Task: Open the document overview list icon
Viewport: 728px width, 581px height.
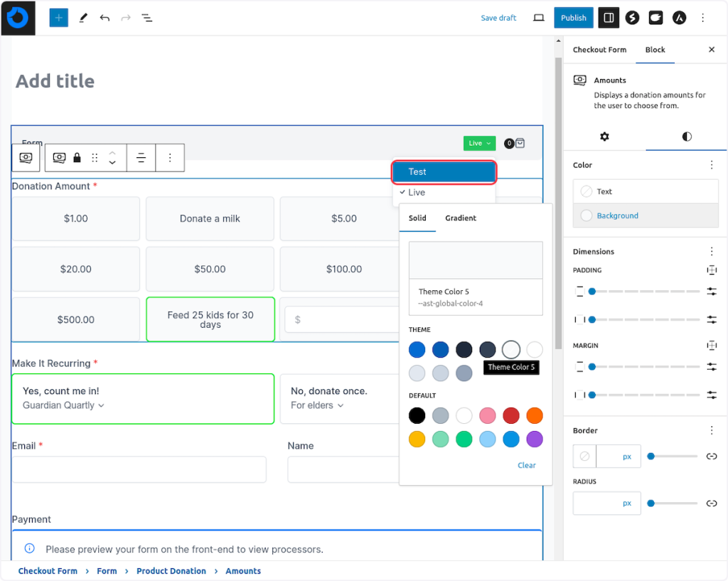Action: 146,18
